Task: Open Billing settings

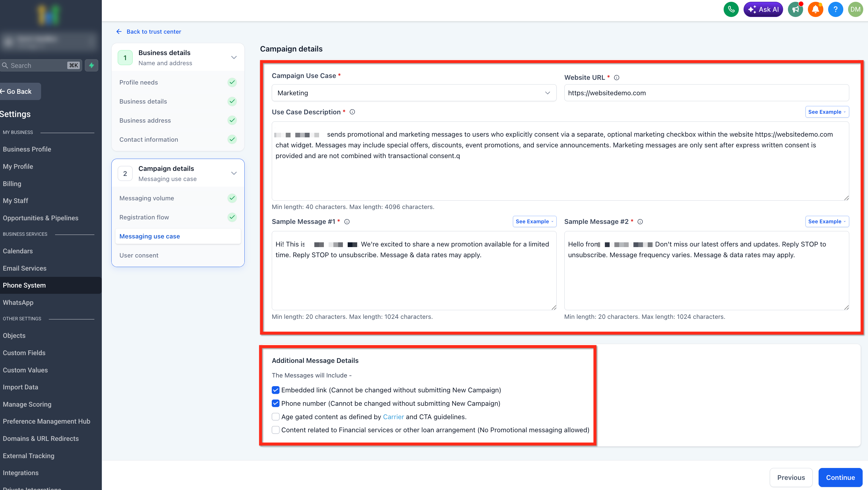Action: pos(12,183)
